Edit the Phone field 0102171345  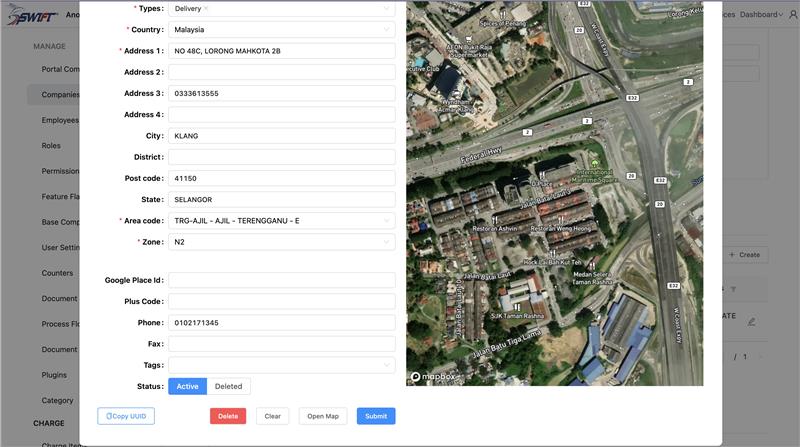click(x=282, y=322)
